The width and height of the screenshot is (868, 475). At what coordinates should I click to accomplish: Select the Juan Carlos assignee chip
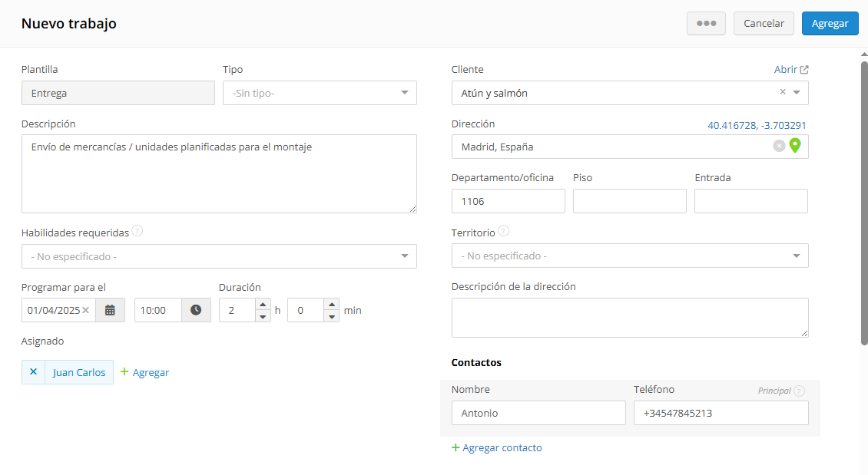point(79,372)
